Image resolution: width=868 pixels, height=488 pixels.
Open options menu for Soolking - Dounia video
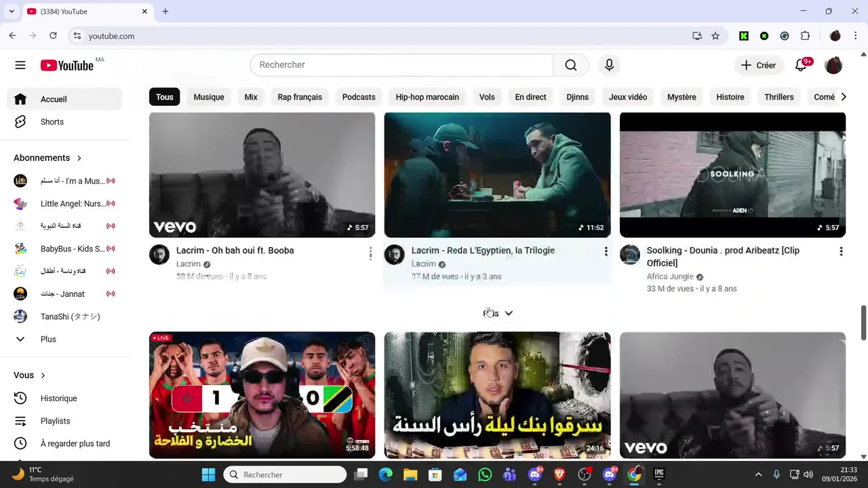[x=841, y=251]
